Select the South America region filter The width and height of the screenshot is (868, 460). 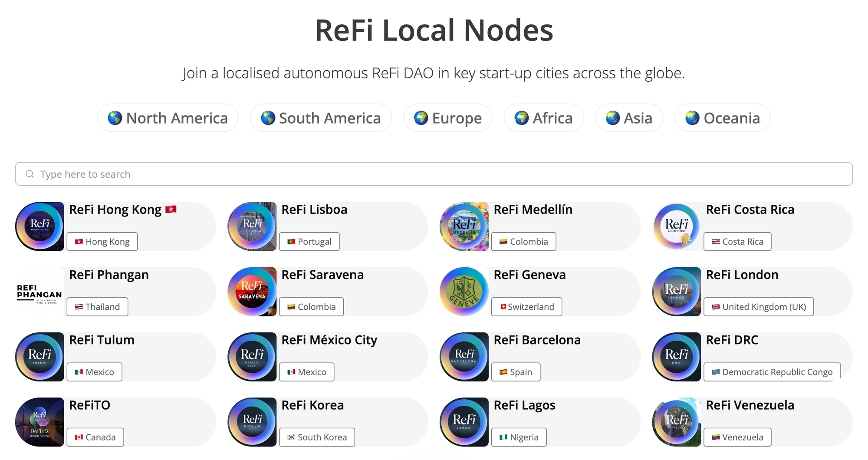pos(321,118)
